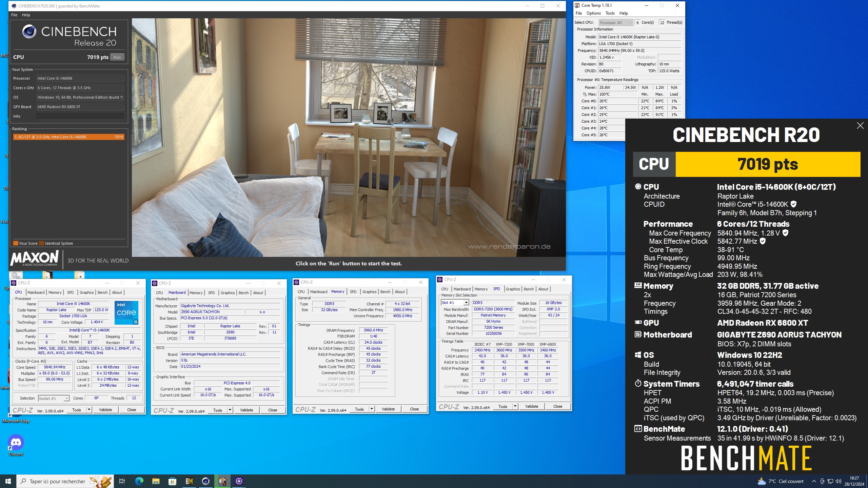Click the taskbar search box

pos(65,481)
